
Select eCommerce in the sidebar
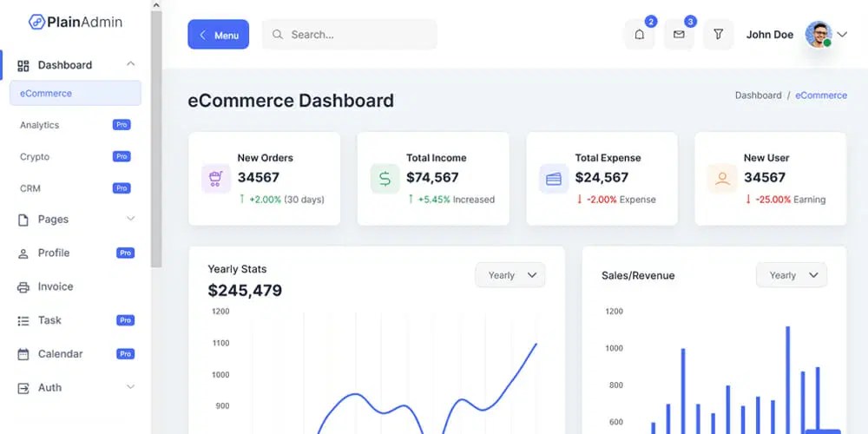click(x=76, y=93)
